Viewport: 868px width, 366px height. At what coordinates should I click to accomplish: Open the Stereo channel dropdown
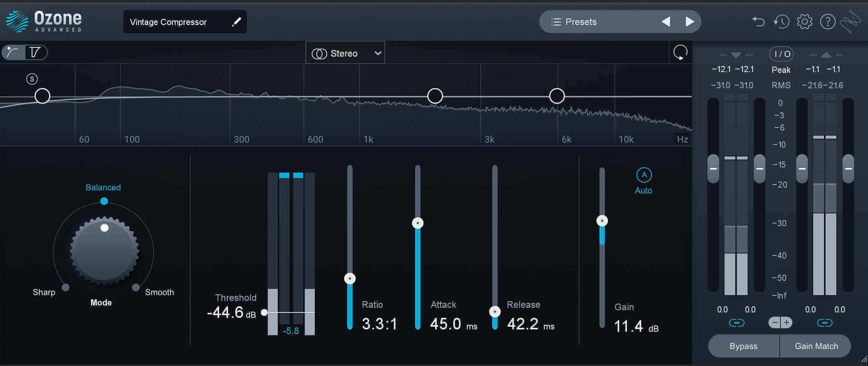pyautogui.click(x=345, y=53)
